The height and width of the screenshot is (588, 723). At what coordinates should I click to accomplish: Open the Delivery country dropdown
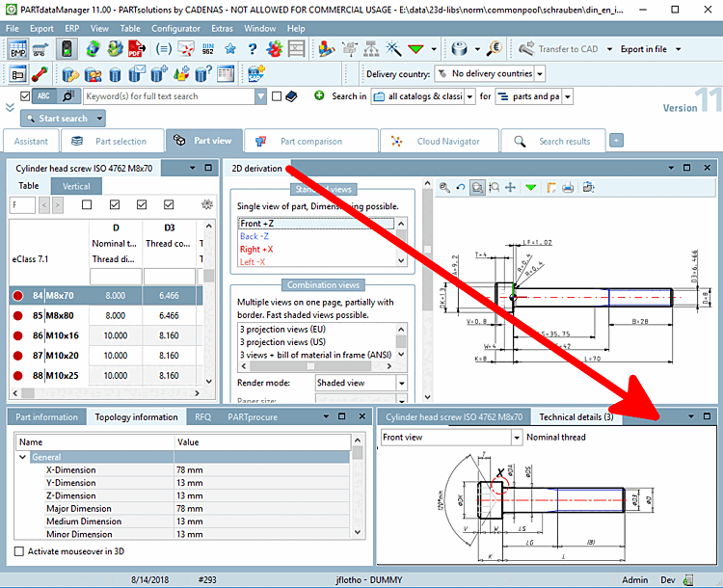(x=488, y=73)
